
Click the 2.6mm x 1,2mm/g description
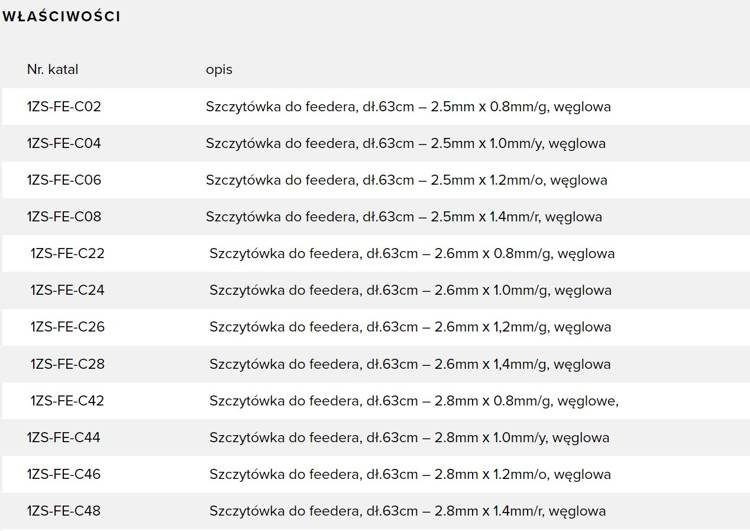click(410, 327)
